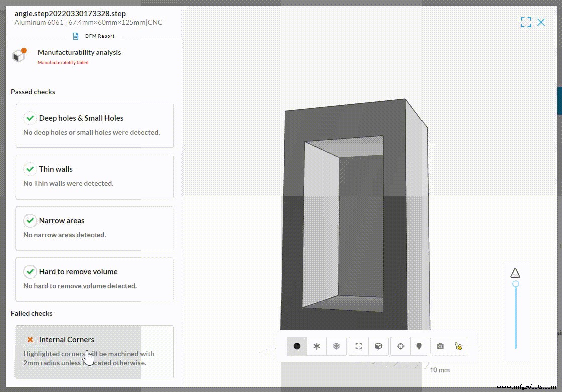Click the red X on Internal Corners check

click(x=30, y=339)
